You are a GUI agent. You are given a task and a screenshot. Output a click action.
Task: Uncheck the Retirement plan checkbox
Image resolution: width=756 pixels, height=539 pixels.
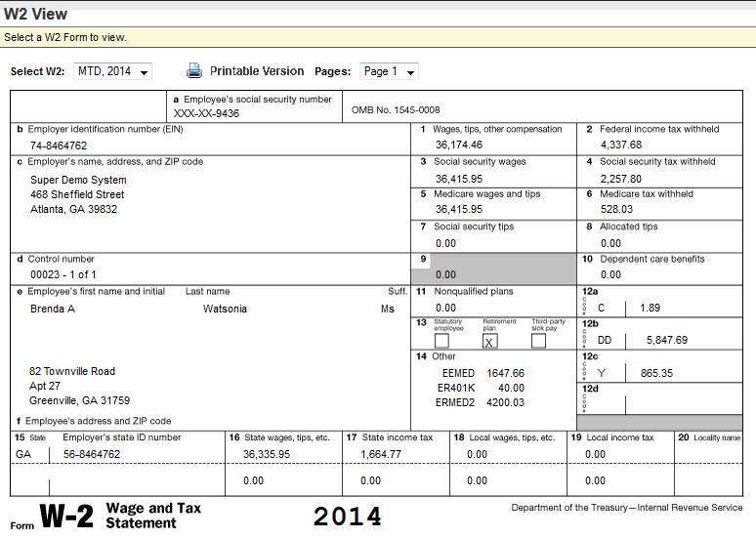(490, 341)
